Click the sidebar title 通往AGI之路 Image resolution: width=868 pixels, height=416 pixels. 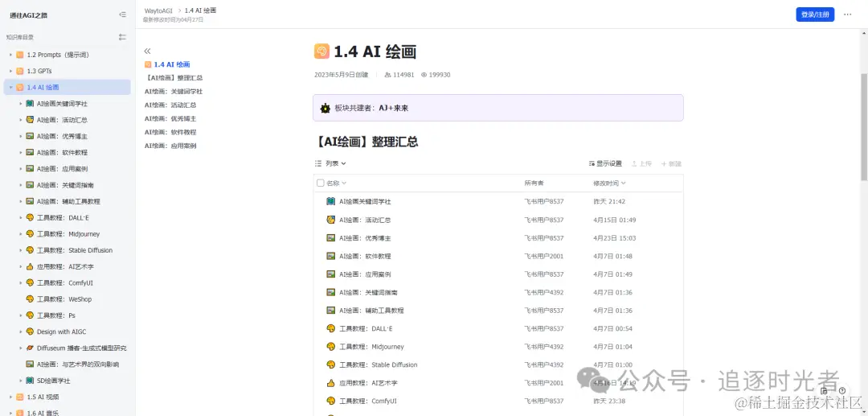tap(28, 15)
